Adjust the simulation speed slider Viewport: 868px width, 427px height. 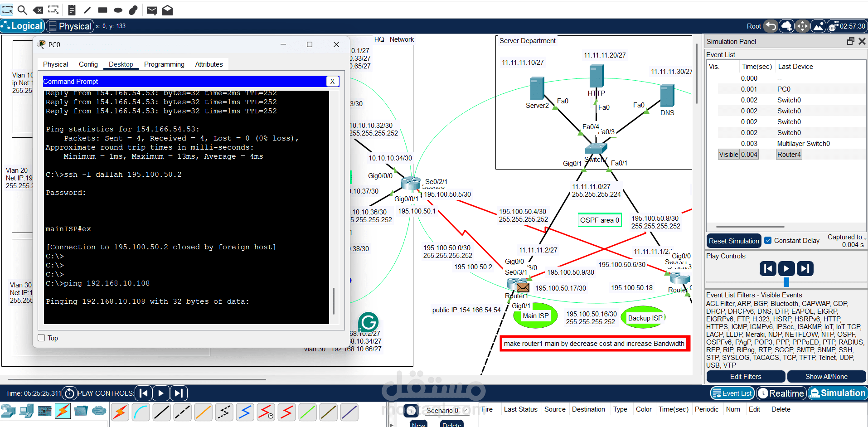(x=786, y=282)
